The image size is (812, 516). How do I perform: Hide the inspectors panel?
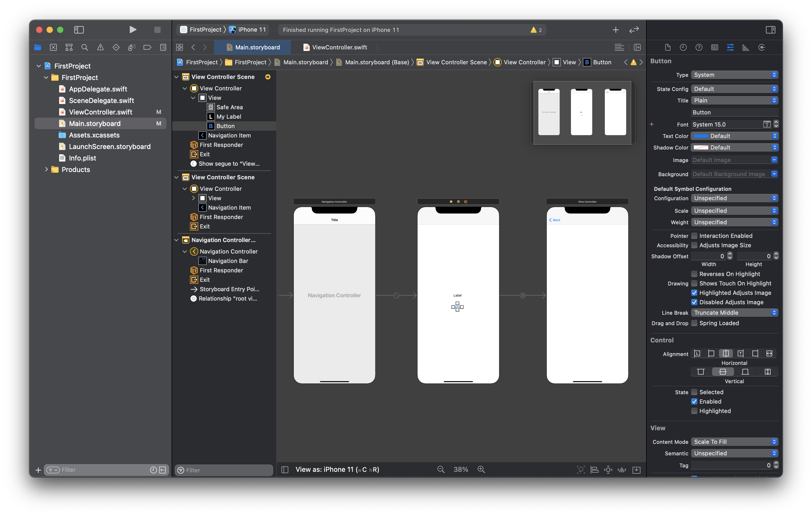coord(770,30)
